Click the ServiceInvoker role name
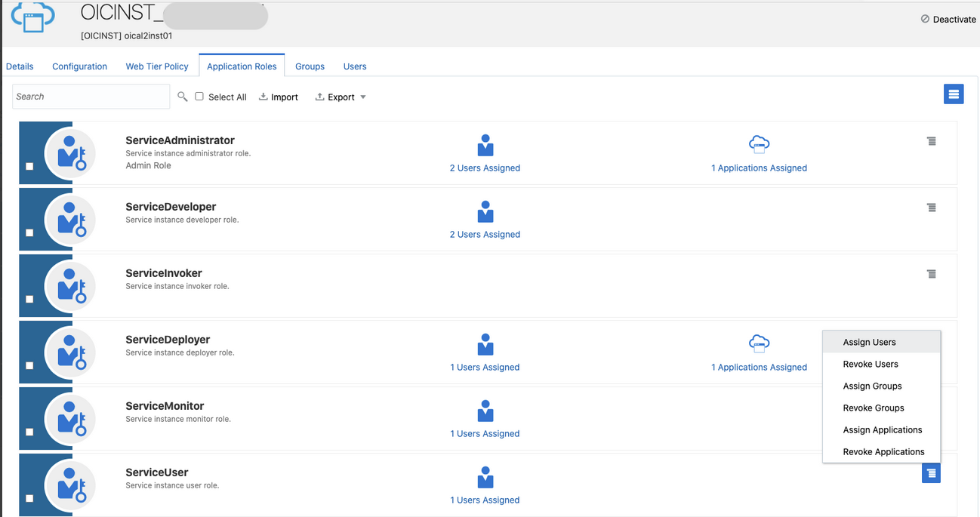Screen dimensions: 980x517 pyautogui.click(x=164, y=273)
